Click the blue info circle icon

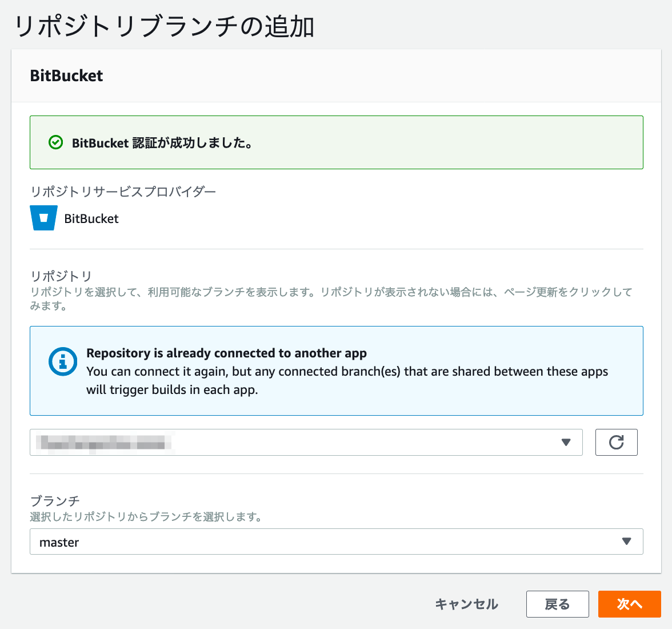[63, 361]
